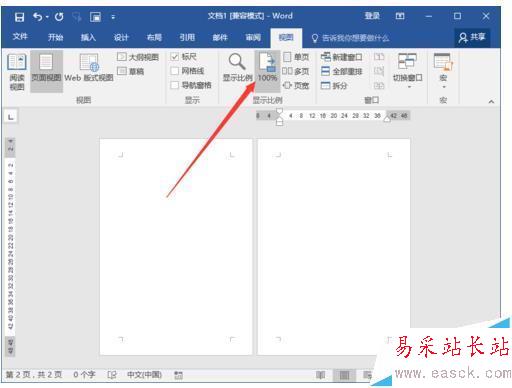The image size is (512, 388).
Task: Switch to 阅读视图 reading view
Action: point(17,72)
